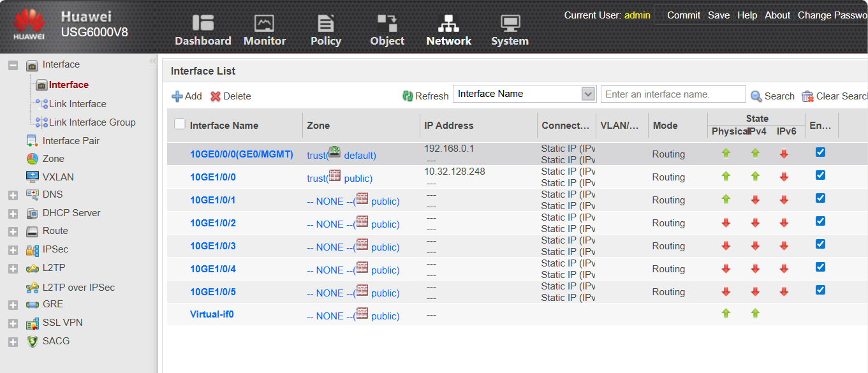This screenshot has width=868, height=373.
Task: Expand the DNS tree node
Action: (13, 195)
